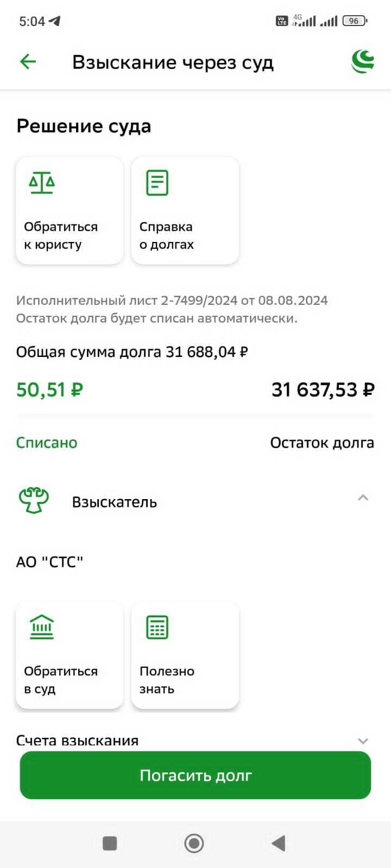This screenshot has height=868, width=391.
Task: Open the Обратиться к юристу card
Action: point(70,210)
